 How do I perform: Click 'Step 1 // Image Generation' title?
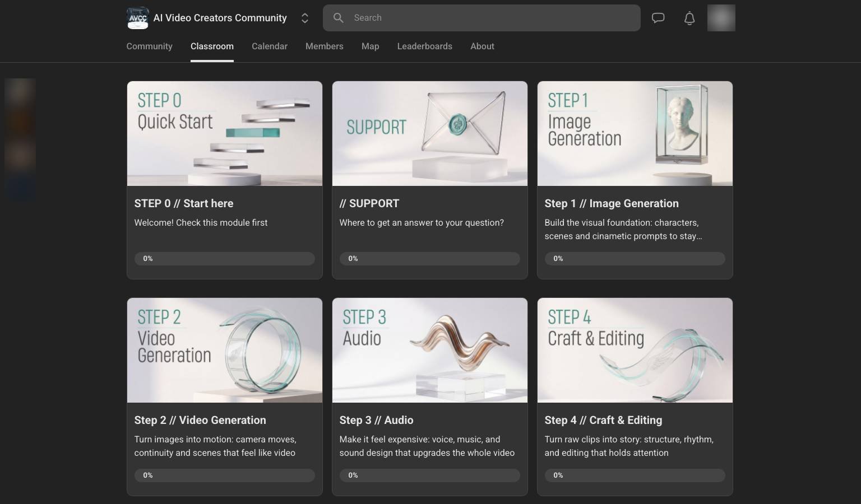click(x=612, y=203)
